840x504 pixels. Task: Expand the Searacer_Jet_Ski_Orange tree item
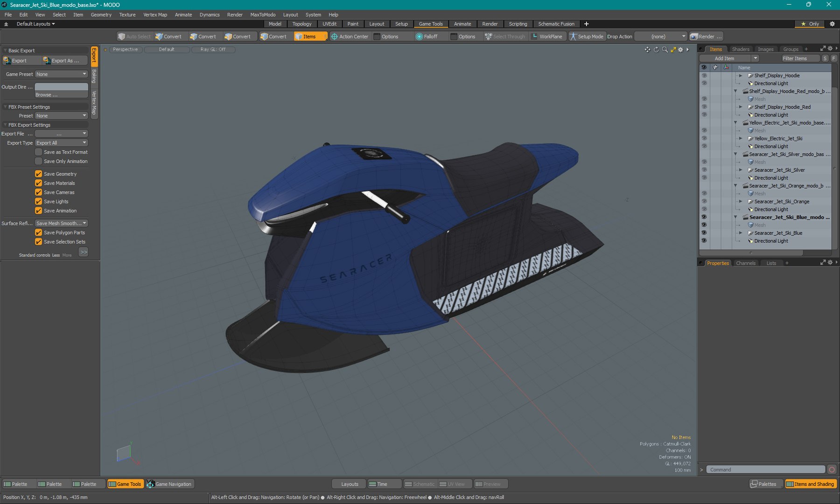click(740, 202)
